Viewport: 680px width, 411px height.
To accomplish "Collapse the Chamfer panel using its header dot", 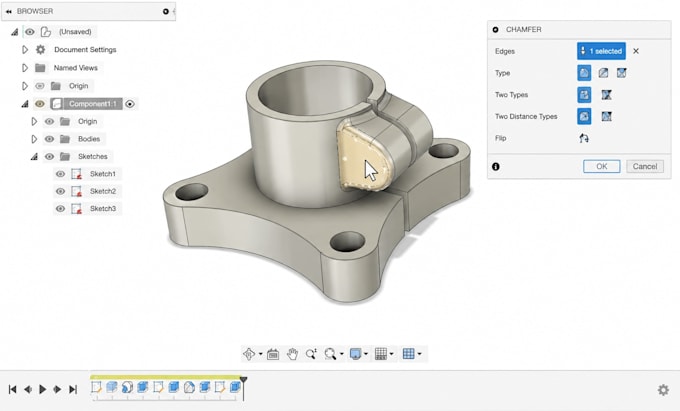I will click(x=495, y=29).
